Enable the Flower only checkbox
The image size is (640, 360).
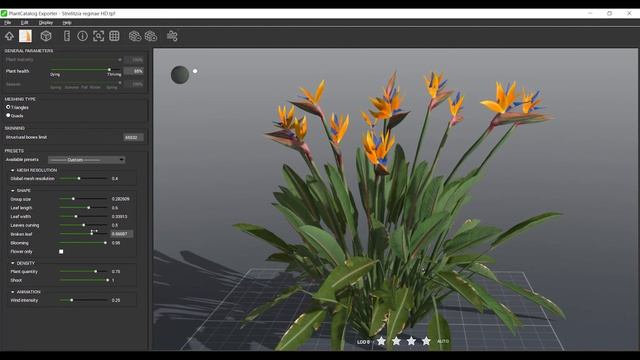[61, 251]
